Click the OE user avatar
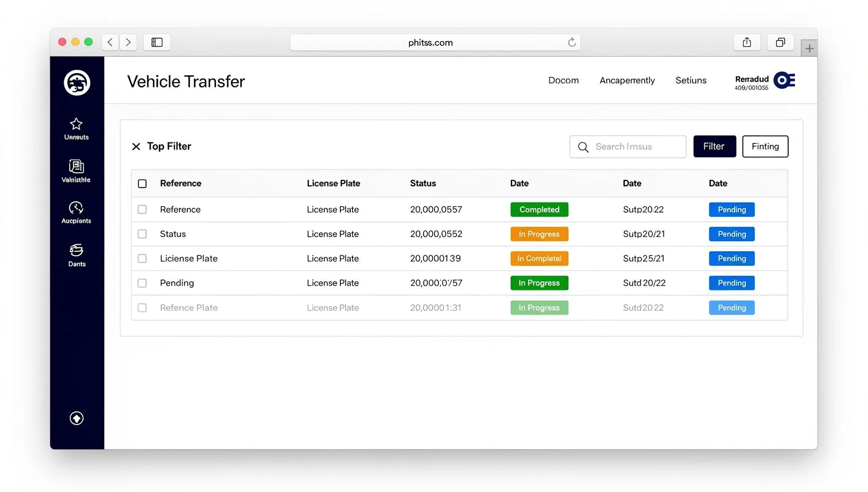868x492 pixels. [x=784, y=80]
